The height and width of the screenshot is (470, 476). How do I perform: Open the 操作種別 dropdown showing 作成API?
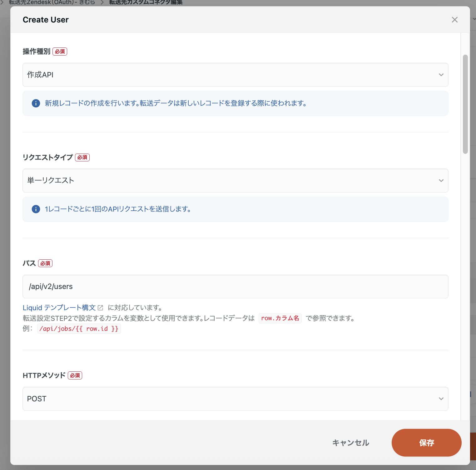coord(235,75)
